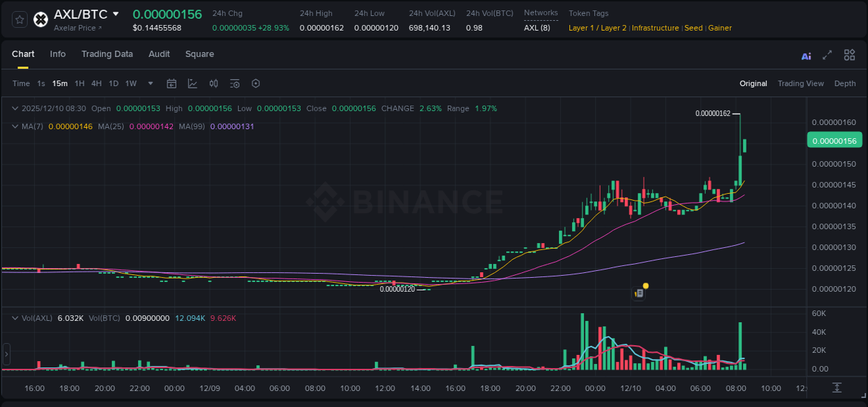The width and height of the screenshot is (868, 407).
Task: Open the indicator list visibility icon
Action: [x=234, y=83]
